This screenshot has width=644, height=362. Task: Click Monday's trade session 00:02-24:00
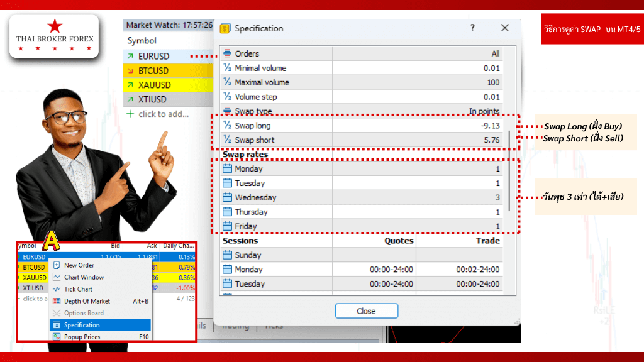point(478,269)
